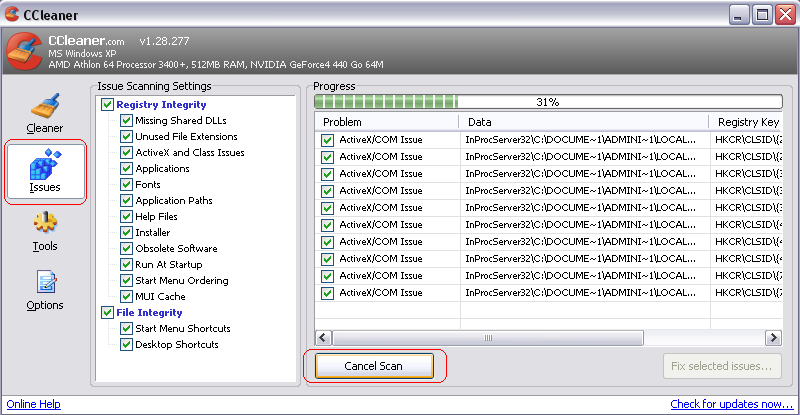Click the CCleaner logo in header
The height and width of the screenshot is (415, 800).
click(x=24, y=51)
